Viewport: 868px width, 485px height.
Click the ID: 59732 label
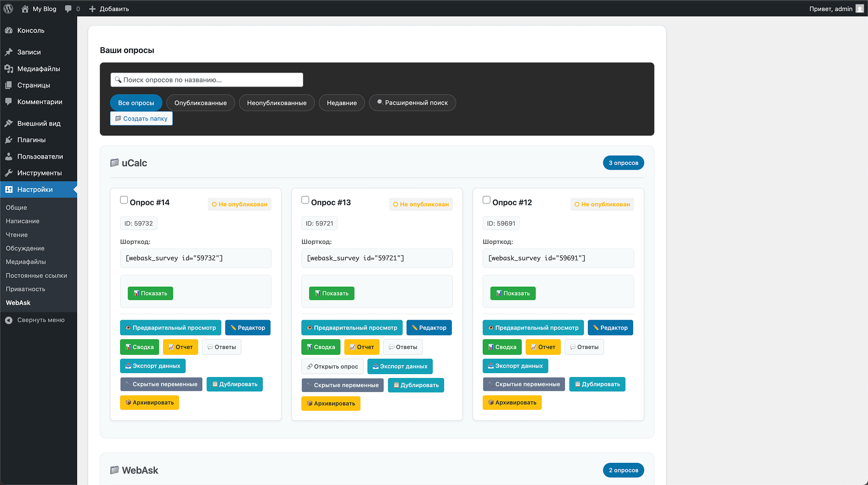[138, 224]
